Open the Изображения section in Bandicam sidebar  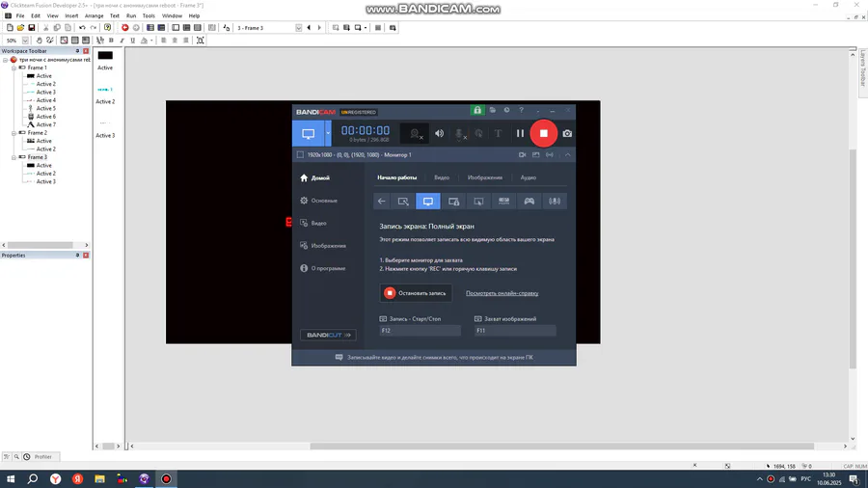[x=323, y=245]
